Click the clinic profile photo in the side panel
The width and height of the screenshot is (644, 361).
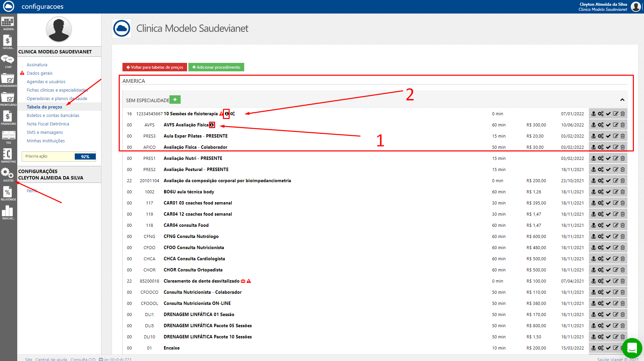[x=59, y=29]
